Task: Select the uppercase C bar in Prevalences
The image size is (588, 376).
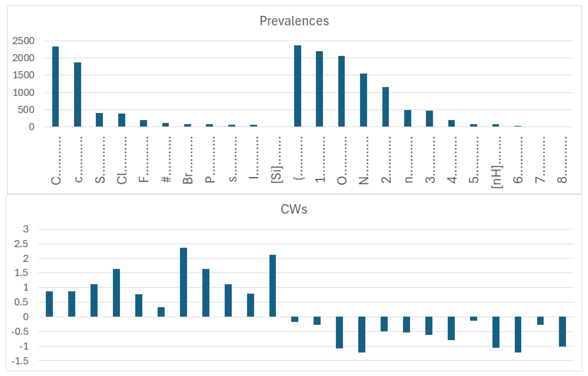Action: (x=55, y=87)
